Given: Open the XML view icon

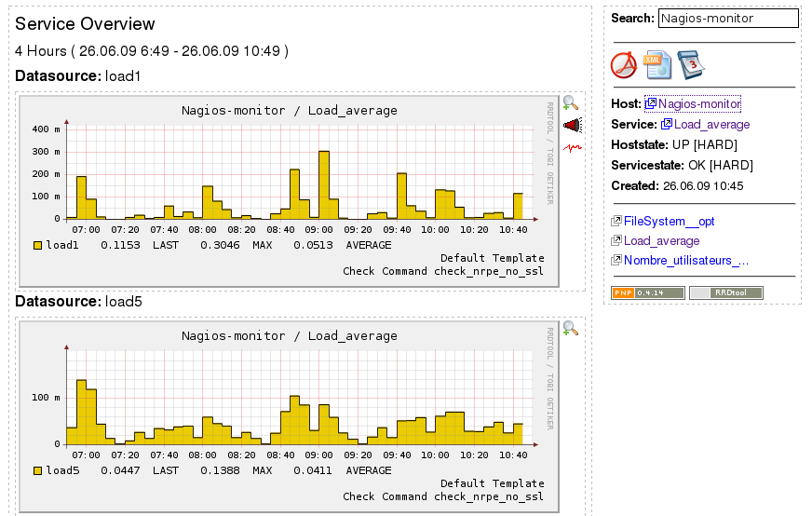Looking at the screenshot, I should [657, 65].
